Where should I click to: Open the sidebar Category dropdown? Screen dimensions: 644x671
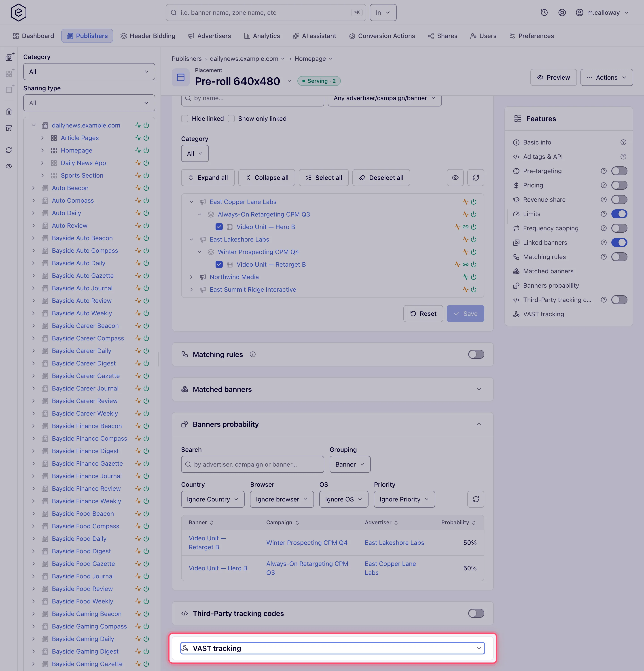click(x=89, y=72)
